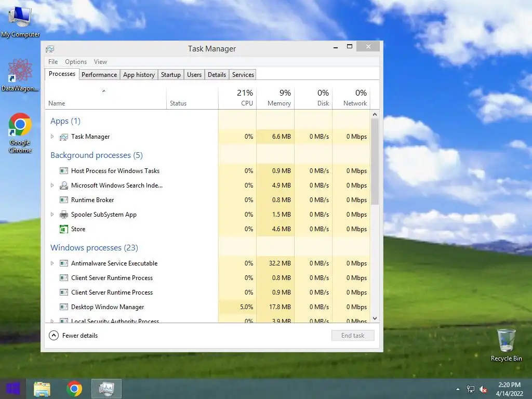The width and height of the screenshot is (532, 399).
Task: Click the Store process icon
Action: tap(64, 229)
